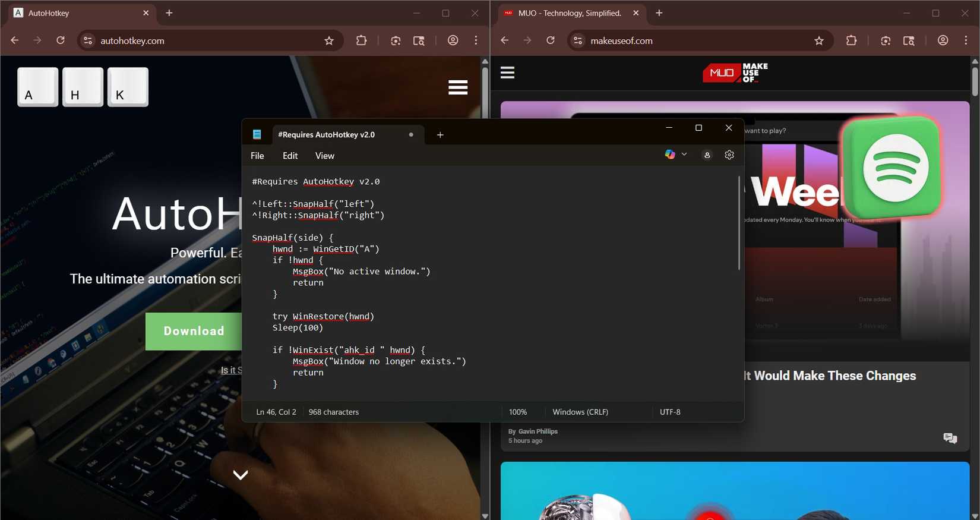The height and width of the screenshot is (520, 980).
Task: Click the Copilot icon in Notepad
Action: [x=670, y=155]
